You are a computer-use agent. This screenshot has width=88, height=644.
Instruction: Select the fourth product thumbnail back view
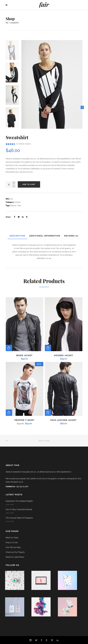12,117
